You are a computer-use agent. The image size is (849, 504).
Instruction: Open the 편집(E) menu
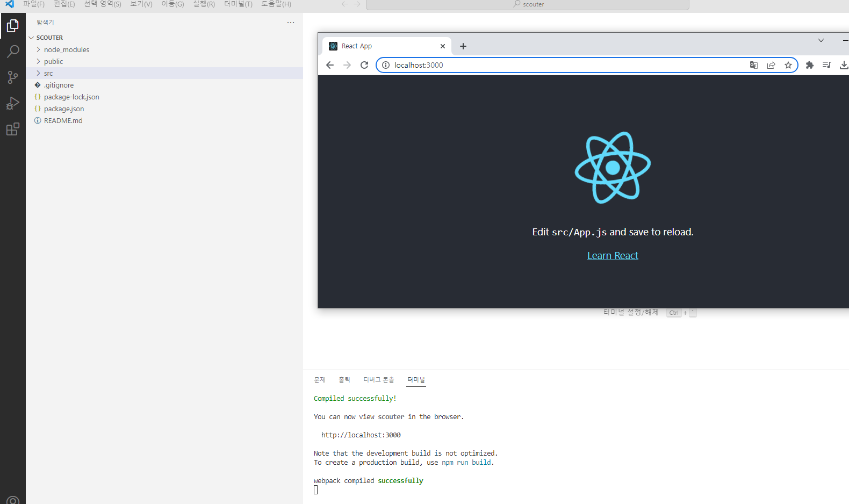tap(64, 4)
